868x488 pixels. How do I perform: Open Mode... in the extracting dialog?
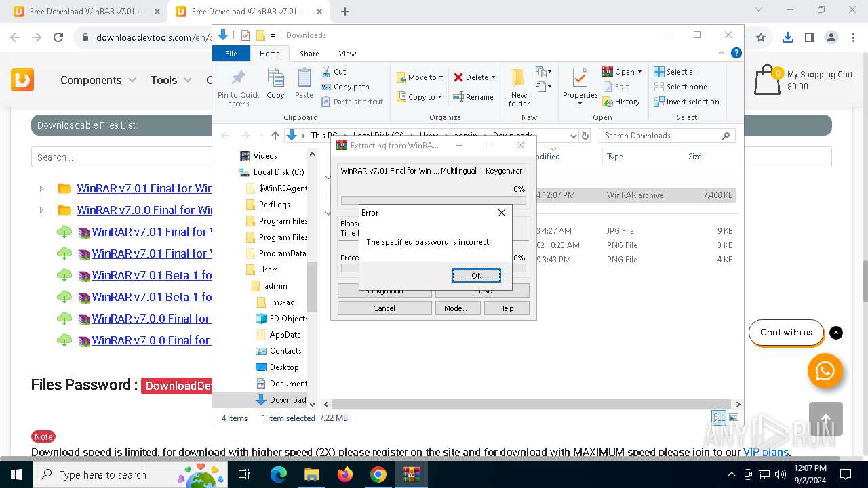(457, 308)
